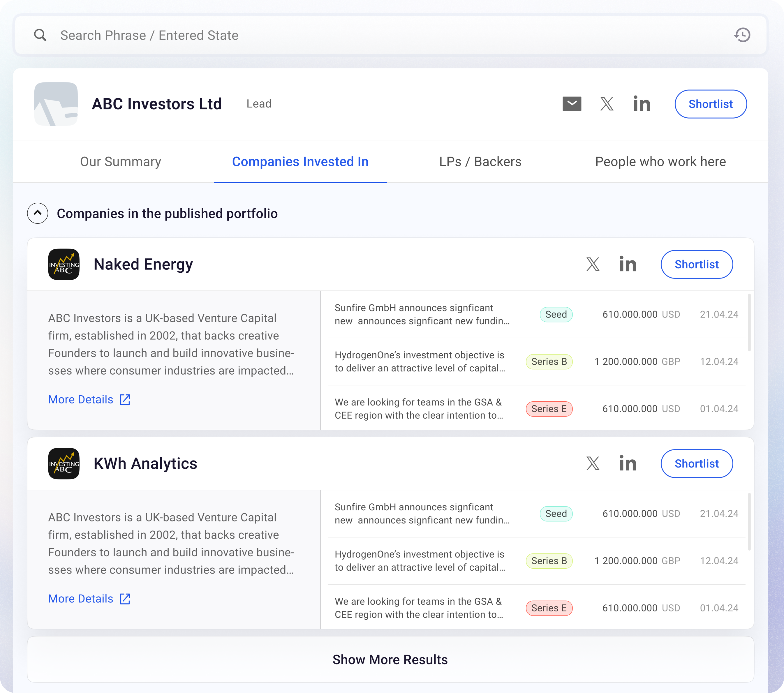Click Series B badge in Naked Energy card

tap(549, 362)
